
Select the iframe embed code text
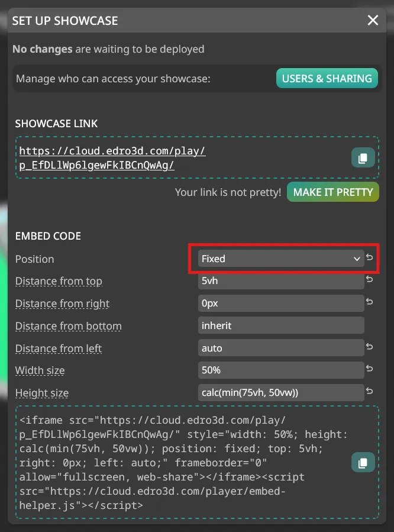[x=183, y=463]
